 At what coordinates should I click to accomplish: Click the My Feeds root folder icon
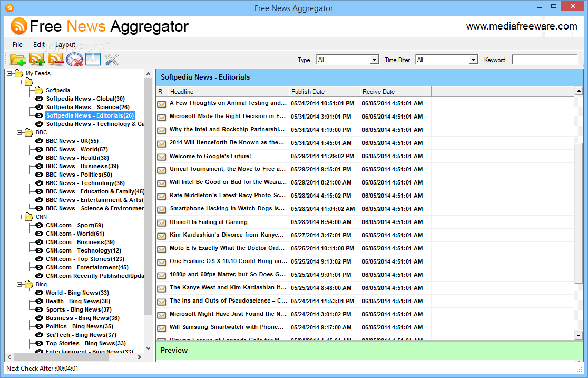(19, 74)
